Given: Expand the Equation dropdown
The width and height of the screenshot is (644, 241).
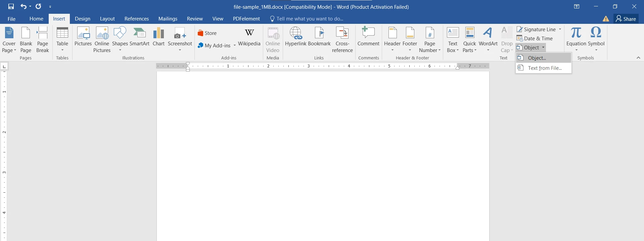Looking at the screenshot, I should pyautogui.click(x=576, y=50).
